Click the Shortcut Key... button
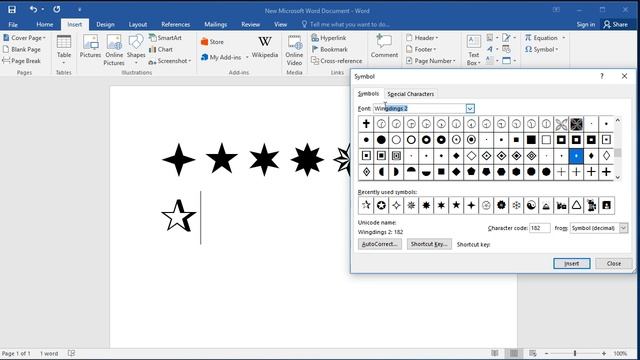640x360 pixels. tap(429, 244)
